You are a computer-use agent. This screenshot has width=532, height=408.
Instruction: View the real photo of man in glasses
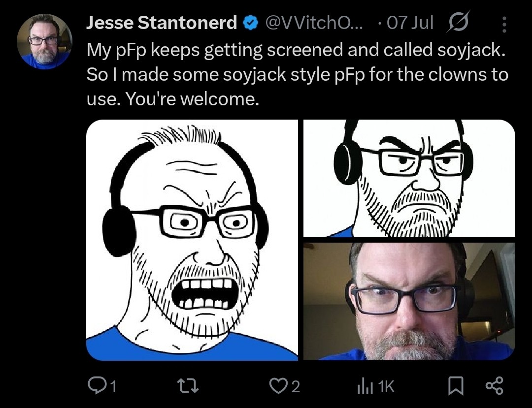pyautogui.click(x=409, y=301)
